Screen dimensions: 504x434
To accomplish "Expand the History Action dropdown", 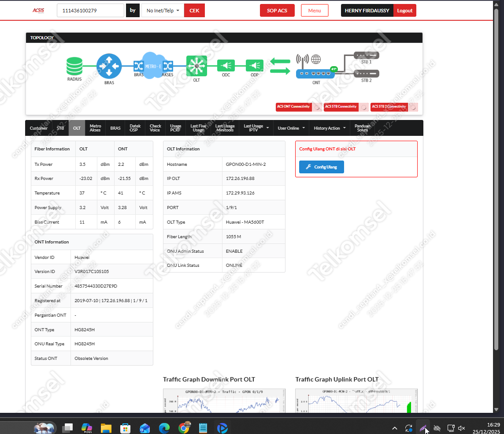I will tap(330, 128).
